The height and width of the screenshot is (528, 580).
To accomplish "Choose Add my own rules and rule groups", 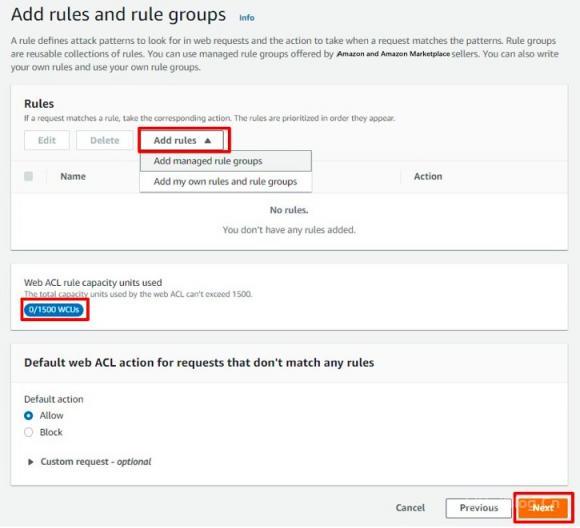I will [226, 182].
